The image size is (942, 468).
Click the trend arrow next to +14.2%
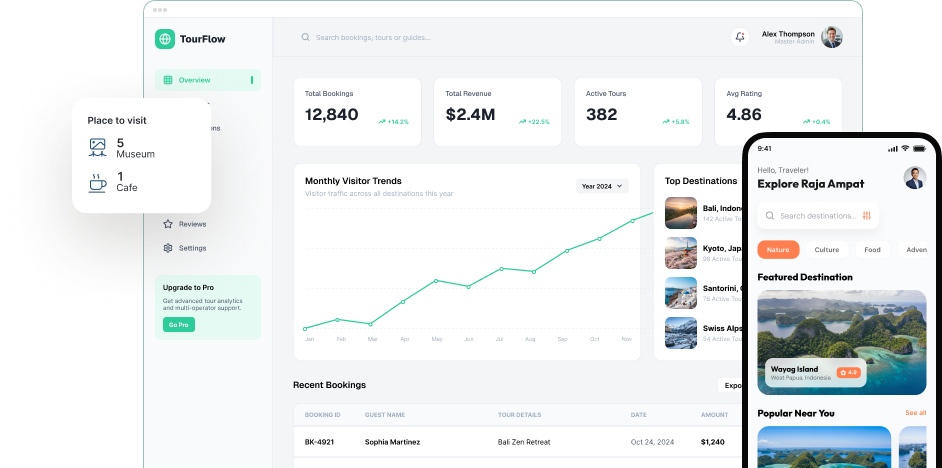click(381, 122)
